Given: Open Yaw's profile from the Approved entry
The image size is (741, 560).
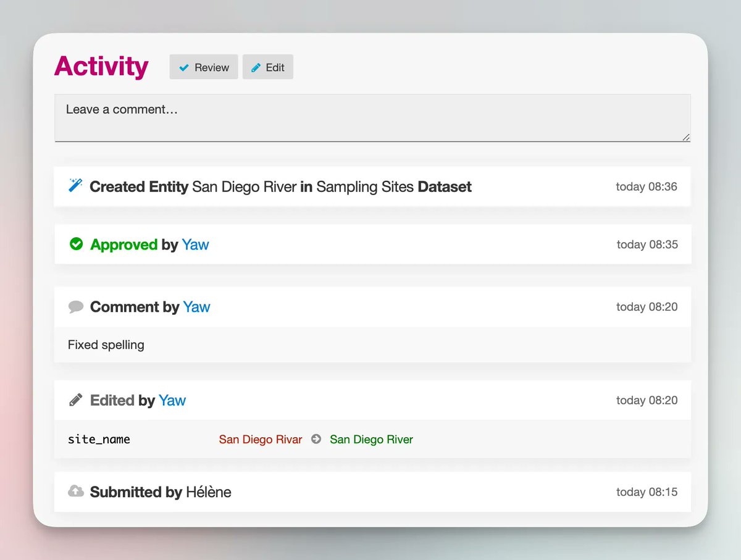Looking at the screenshot, I should click(195, 244).
